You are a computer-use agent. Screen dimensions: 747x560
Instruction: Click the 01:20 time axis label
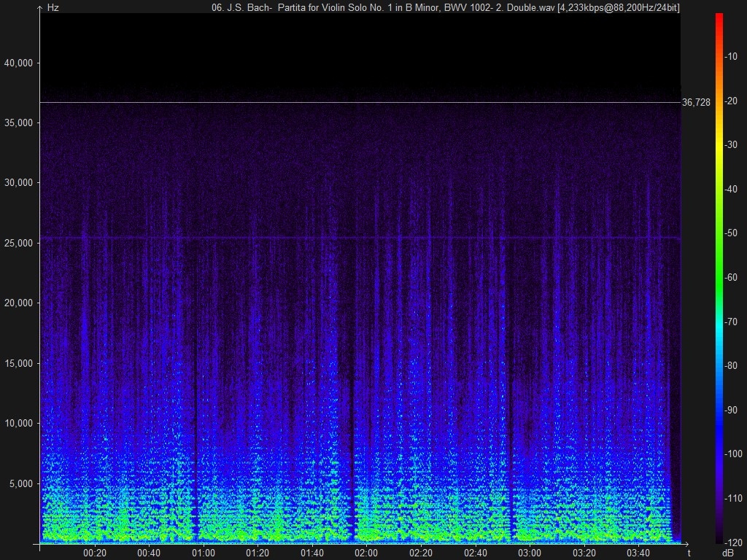(258, 553)
